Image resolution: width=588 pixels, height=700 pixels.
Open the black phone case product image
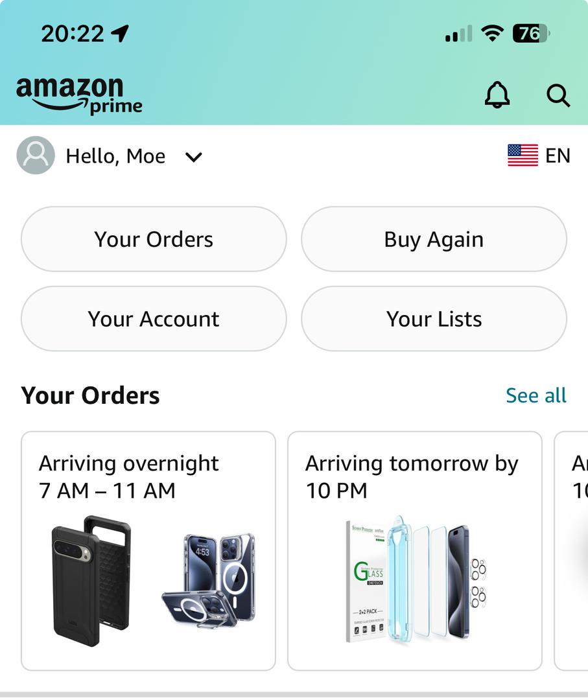pos(91,581)
